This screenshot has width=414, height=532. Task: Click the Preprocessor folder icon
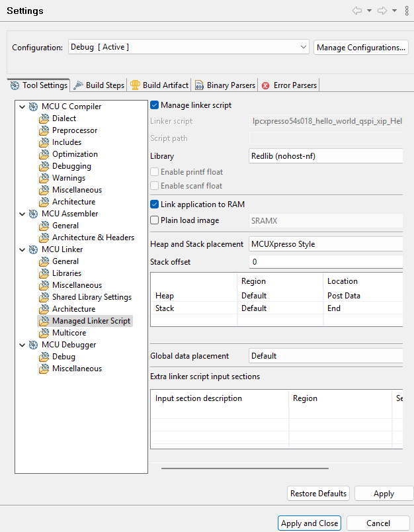(x=44, y=130)
